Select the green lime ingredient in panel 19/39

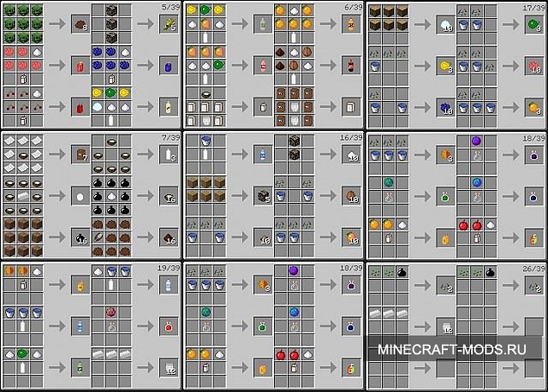pos(23,354)
